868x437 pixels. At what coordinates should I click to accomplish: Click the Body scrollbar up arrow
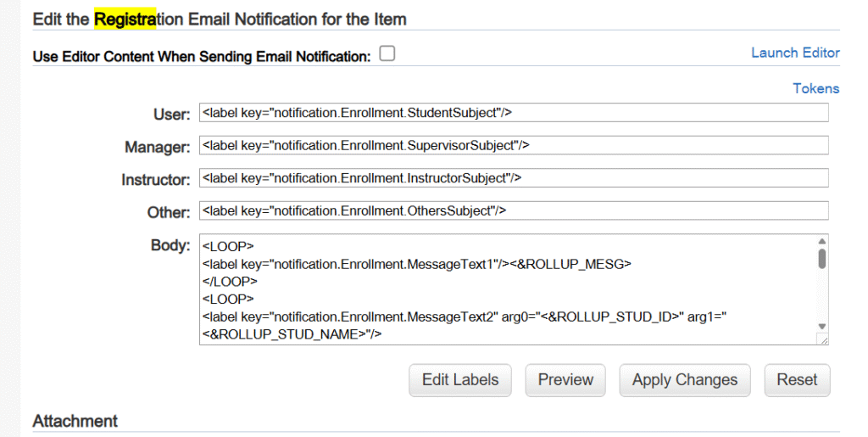[x=821, y=241]
